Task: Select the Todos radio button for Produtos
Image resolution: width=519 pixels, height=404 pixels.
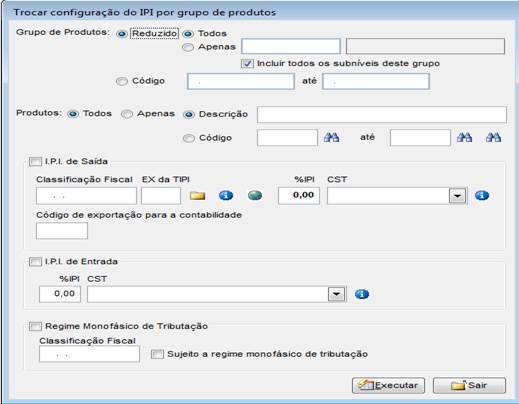Action: (73, 114)
